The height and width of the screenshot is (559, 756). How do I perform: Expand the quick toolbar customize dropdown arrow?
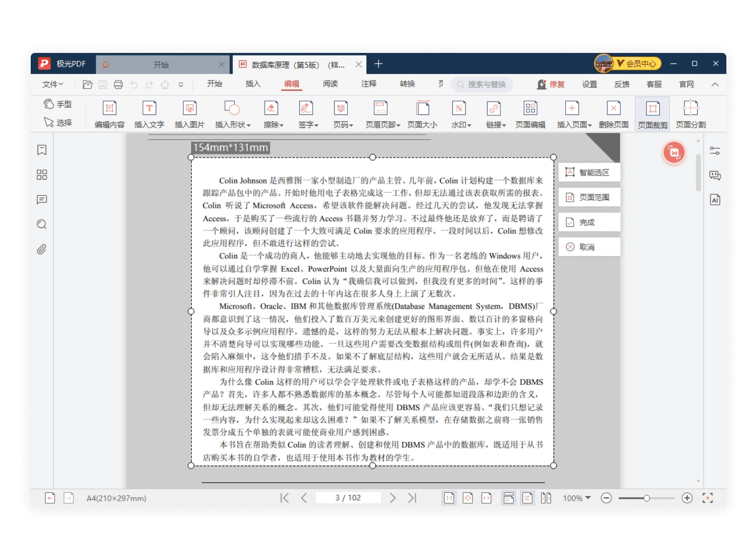click(x=181, y=85)
